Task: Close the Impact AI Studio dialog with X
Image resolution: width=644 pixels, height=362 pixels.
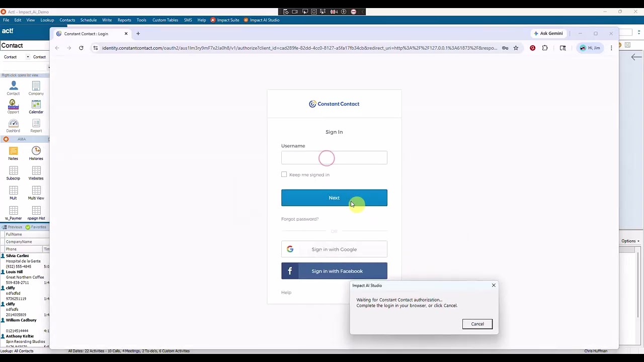Action: [494, 285]
